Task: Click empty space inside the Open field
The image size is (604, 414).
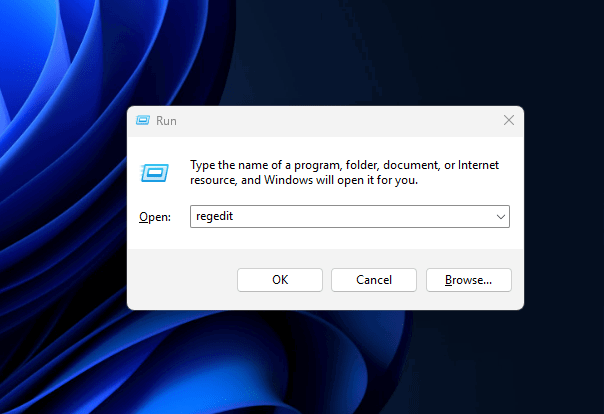Action: coord(380,216)
